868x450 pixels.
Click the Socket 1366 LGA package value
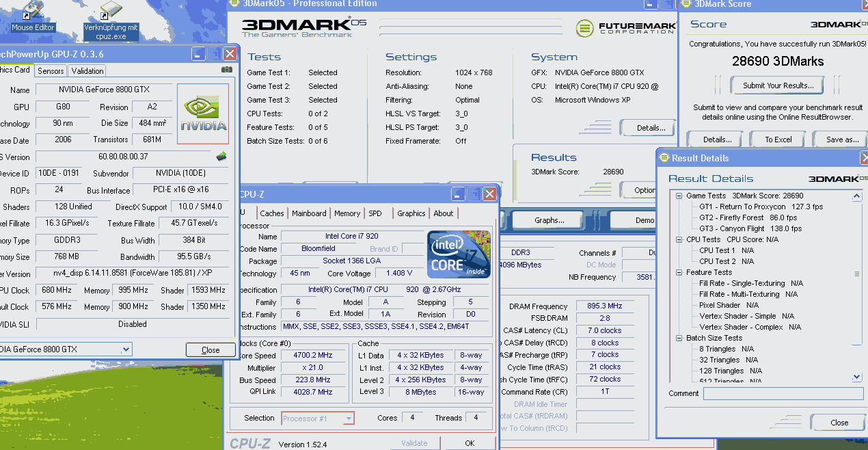353,261
